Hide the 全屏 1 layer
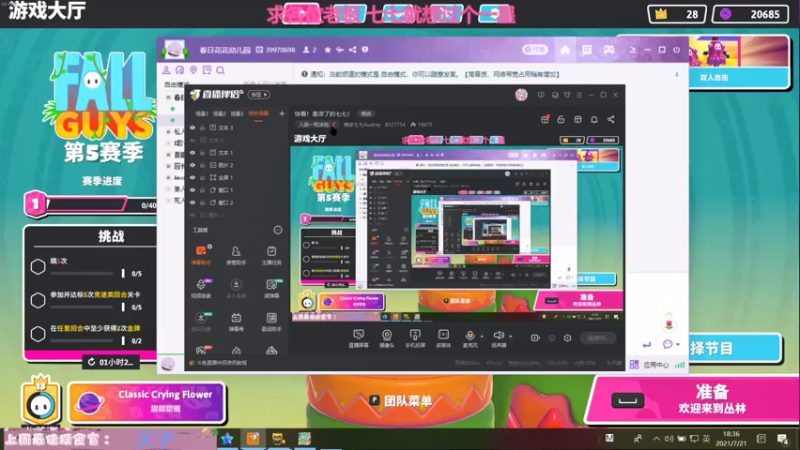Screen dimensions: 800x450 [x=192, y=178]
